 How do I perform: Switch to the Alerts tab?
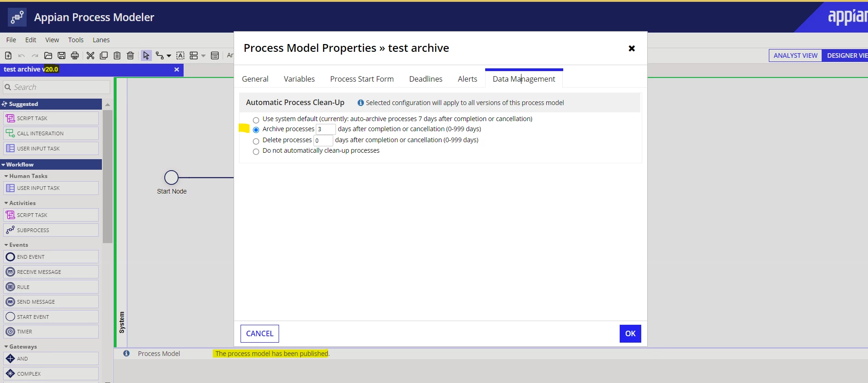tap(467, 79)
